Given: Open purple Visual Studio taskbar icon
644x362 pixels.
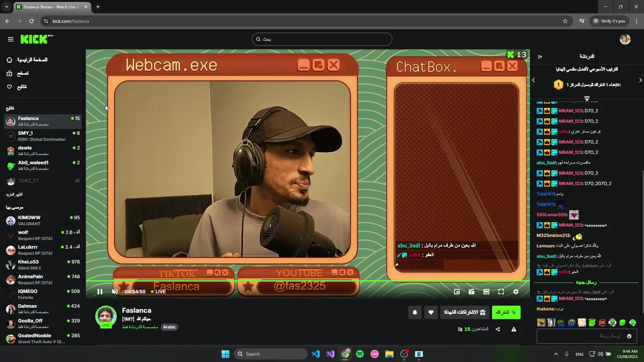Looking at the screenshot, I should [330, 354].
